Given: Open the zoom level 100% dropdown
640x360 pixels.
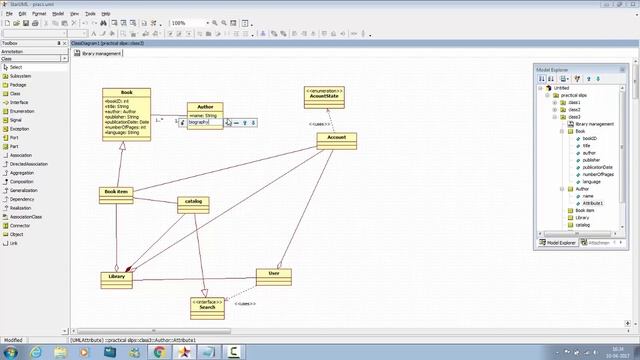Looking at the screenshot, I should 207,23.
